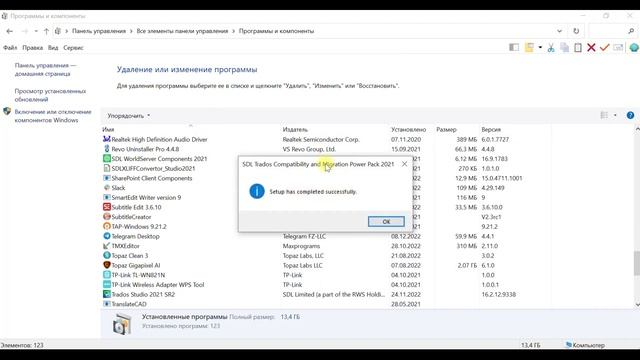The image size is (640, 360).
Task: Open the Правка menu
Action: point(33,48)
